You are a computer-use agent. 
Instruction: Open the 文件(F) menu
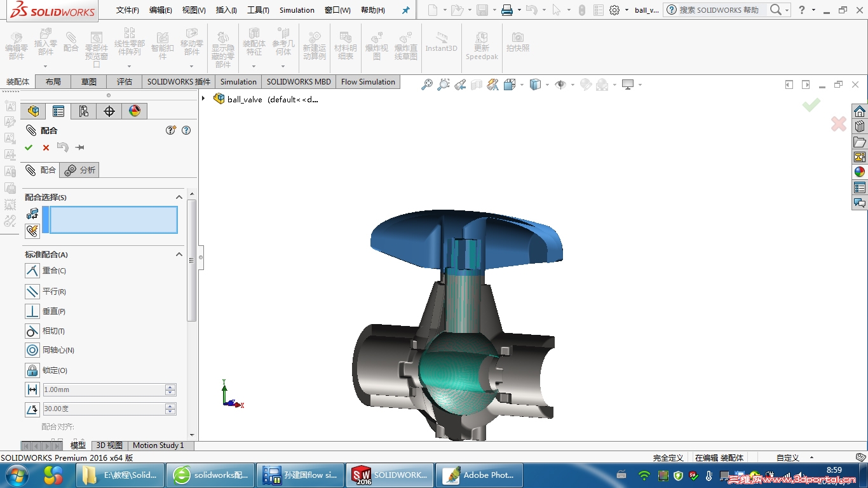pyautogui.click(x=128, y=10)
